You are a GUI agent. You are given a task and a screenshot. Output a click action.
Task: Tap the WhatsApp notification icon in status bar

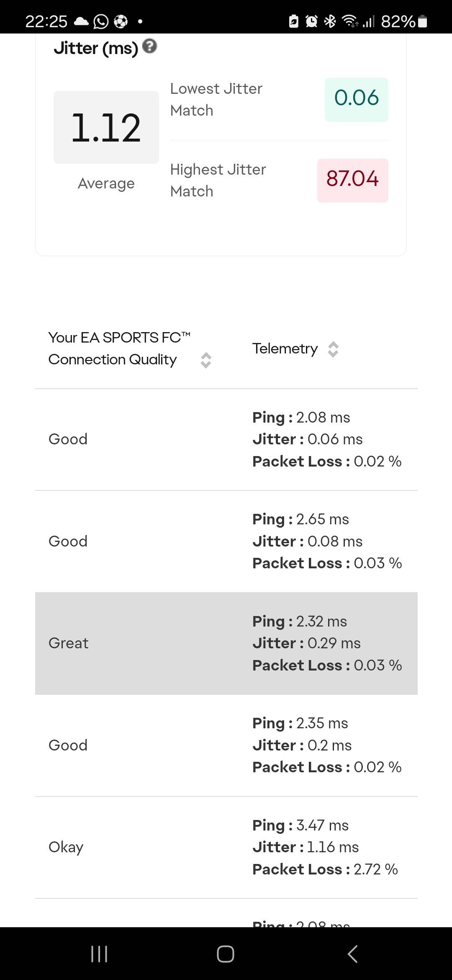[101, 21]
